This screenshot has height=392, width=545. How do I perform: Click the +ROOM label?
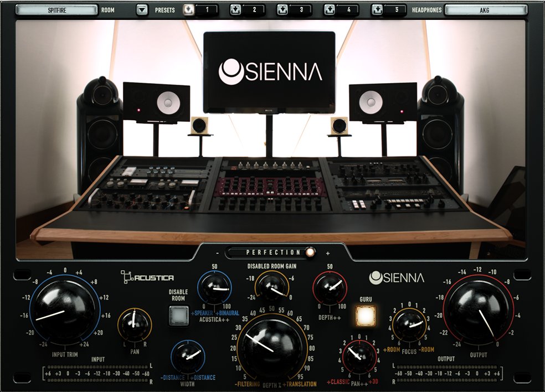point(392,349)
